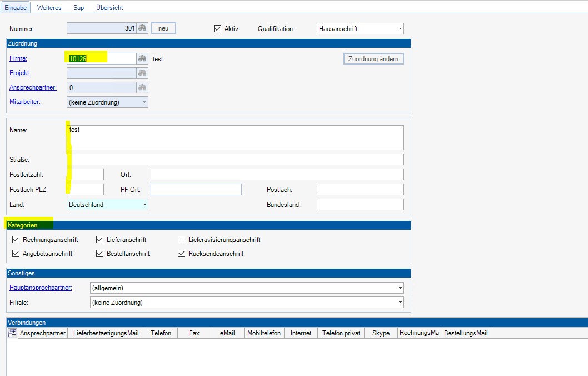Image resolution: width=588 pixels, height=376 pixels.
Task: Click the Zuordnung ändern button
Action: point(373,59)
